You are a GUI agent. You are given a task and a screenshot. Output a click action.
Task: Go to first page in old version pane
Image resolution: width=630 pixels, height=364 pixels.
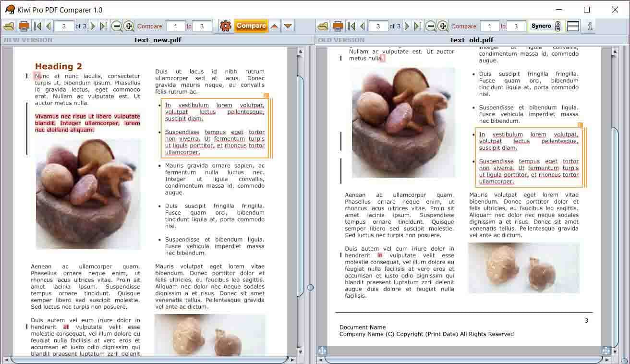coord(351,26)
